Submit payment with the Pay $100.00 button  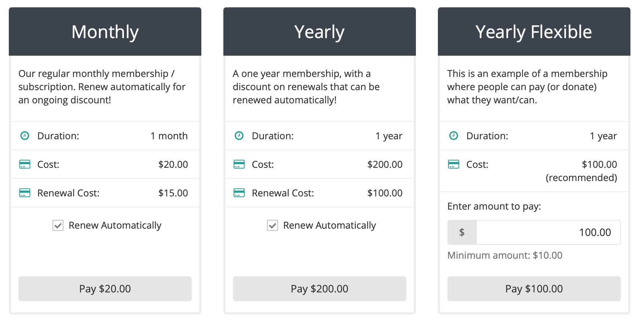pyautogui.click(x=534, y=289)
